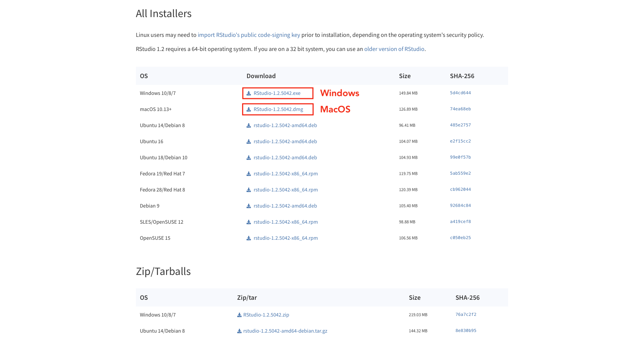Click the 106.56 MB size value
This screenshot has height=339, width=644.
pyautogui.click(x=408, y=238)
